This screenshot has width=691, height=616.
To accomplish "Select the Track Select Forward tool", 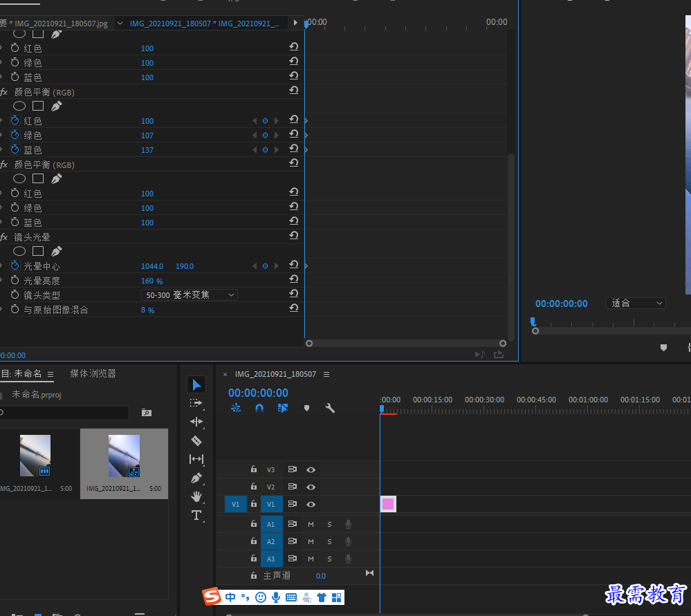I will tap(196, 403).
